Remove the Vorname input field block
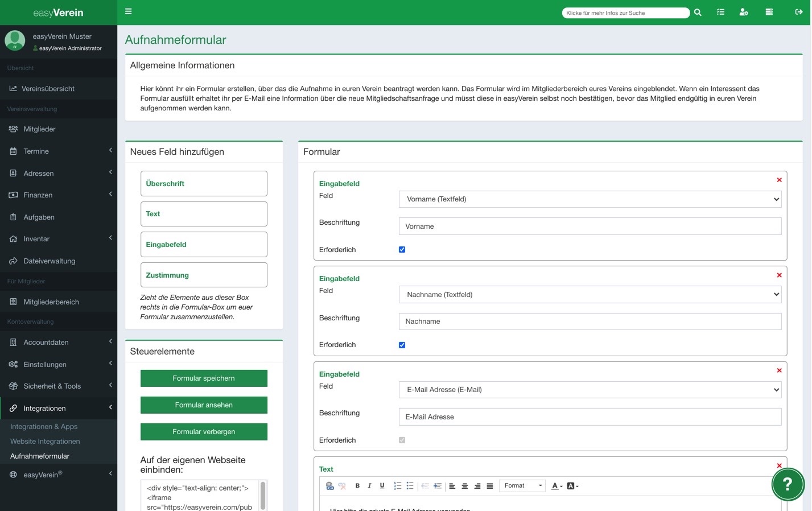 tap(779, 180)
